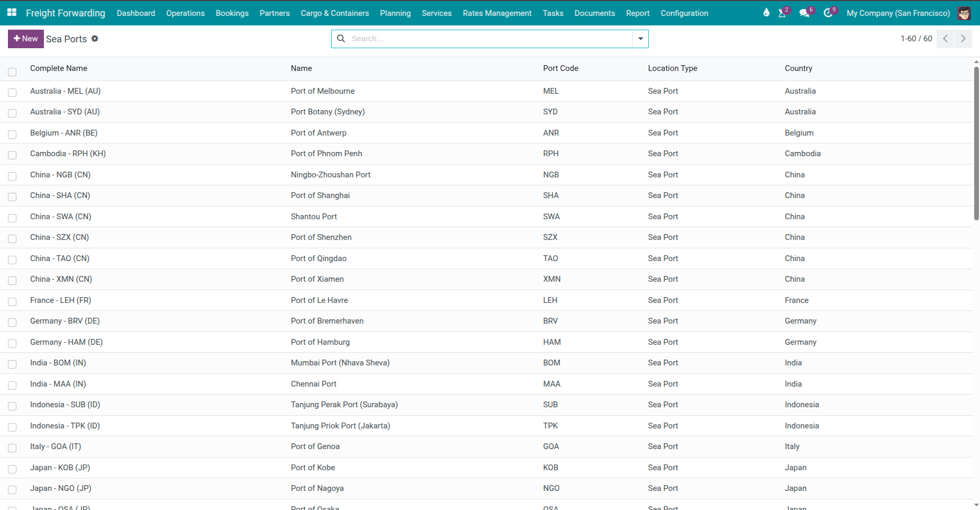Open the Port of Shanghai record
Image resolution: width=980 pixels, height=510 pixels.
[x=320, y=195]
